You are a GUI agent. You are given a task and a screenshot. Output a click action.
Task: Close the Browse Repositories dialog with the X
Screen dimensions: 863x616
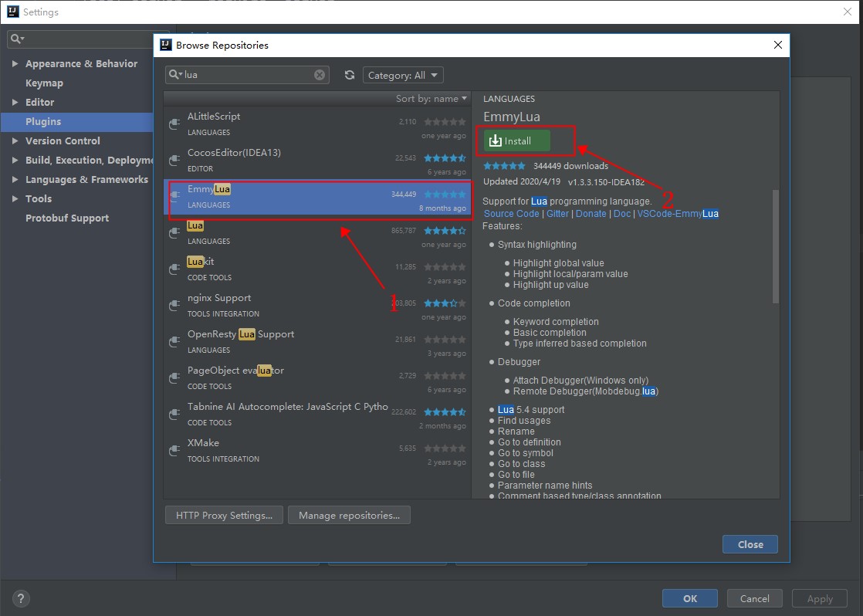tap(777, 45)
